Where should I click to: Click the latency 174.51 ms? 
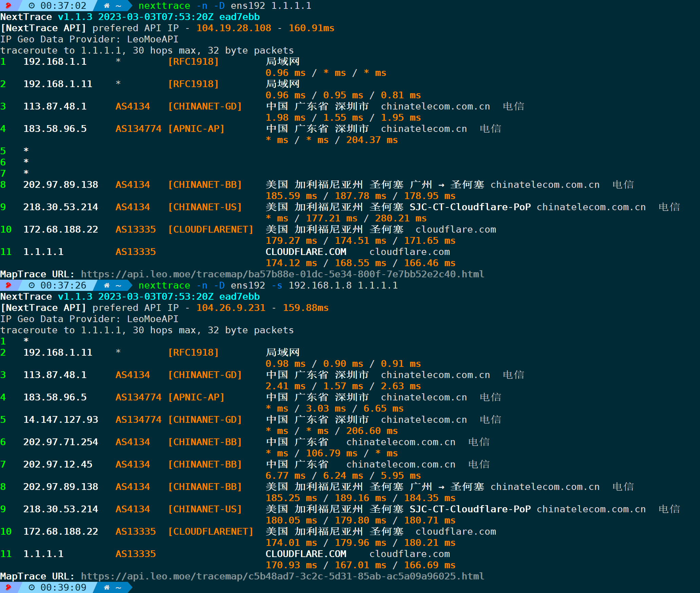pyautogui.click(x=360, y=240)
